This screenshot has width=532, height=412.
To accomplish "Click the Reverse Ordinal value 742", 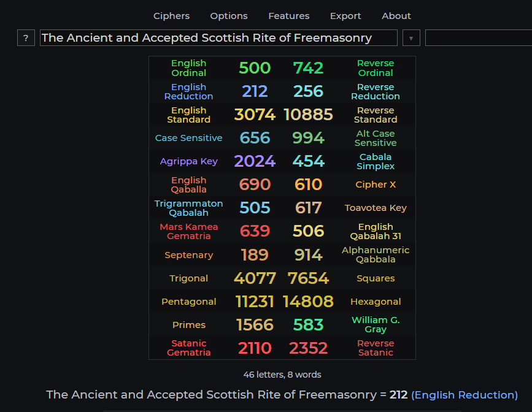I will 308,68.
